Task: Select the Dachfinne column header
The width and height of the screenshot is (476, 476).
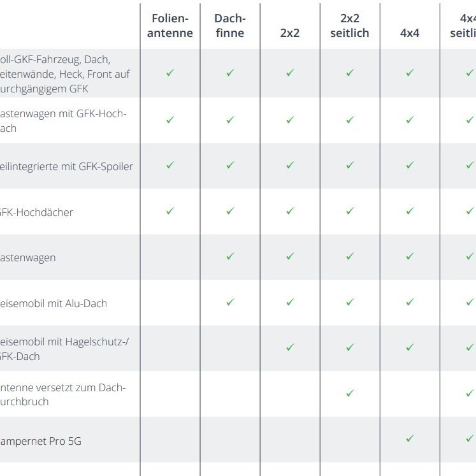Action: click(230, 26)
